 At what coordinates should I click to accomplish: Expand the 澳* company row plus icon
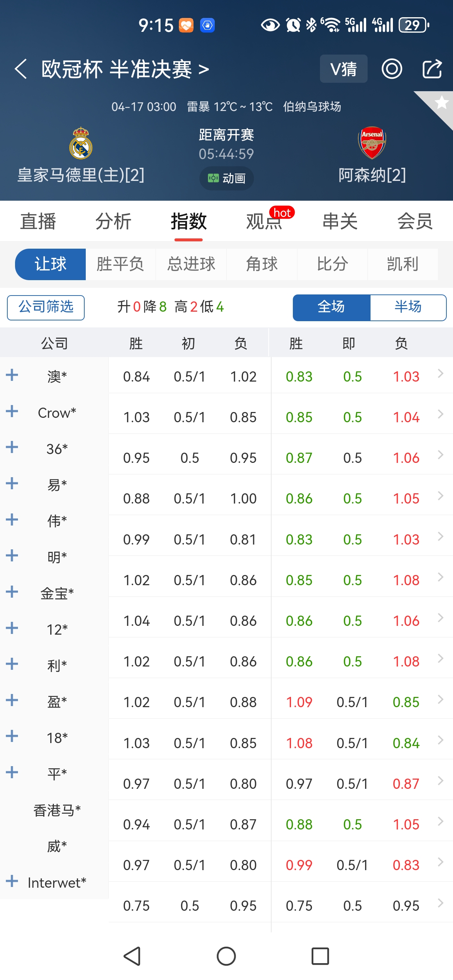point(12,375)
